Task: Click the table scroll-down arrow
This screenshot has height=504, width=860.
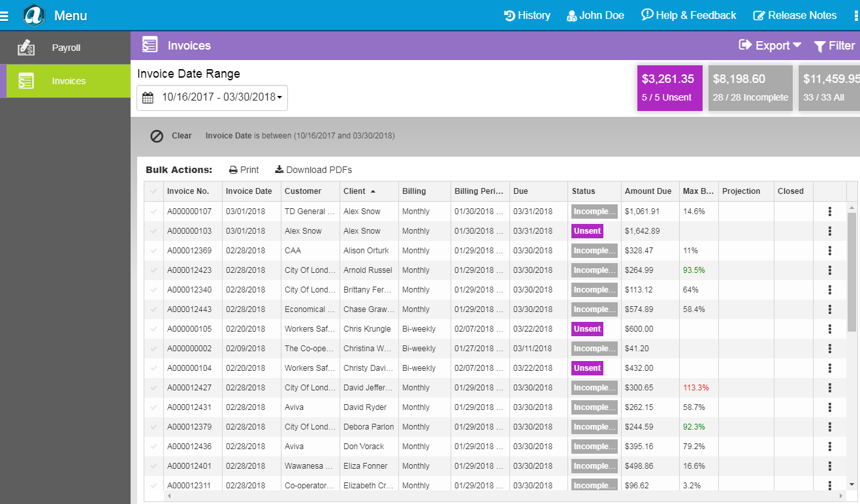Action: [x=852, y=484]
